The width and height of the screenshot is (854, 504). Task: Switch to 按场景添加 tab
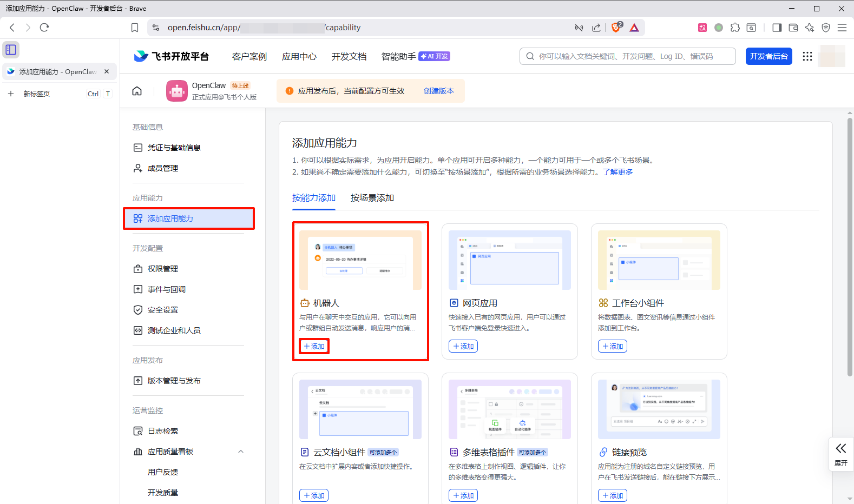pos(372,198)
